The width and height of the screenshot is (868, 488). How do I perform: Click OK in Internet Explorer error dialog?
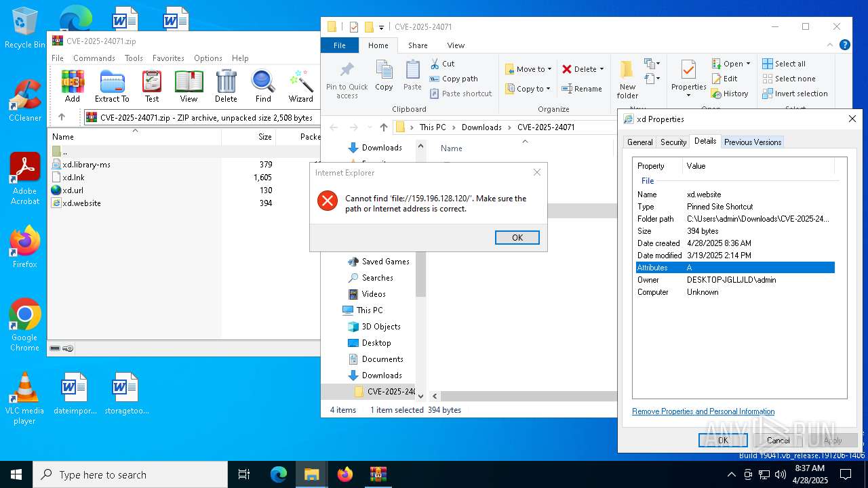pos(517,238)
